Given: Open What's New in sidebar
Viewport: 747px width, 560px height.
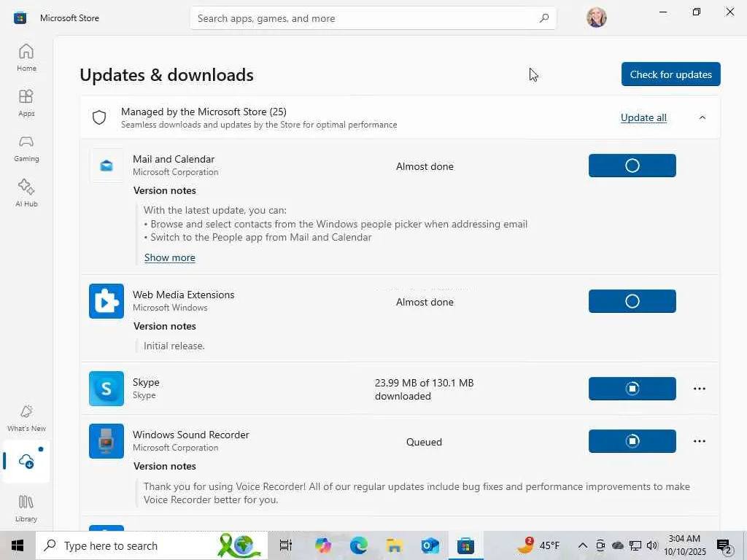Looking at the screenshot, I should (26, 418).
